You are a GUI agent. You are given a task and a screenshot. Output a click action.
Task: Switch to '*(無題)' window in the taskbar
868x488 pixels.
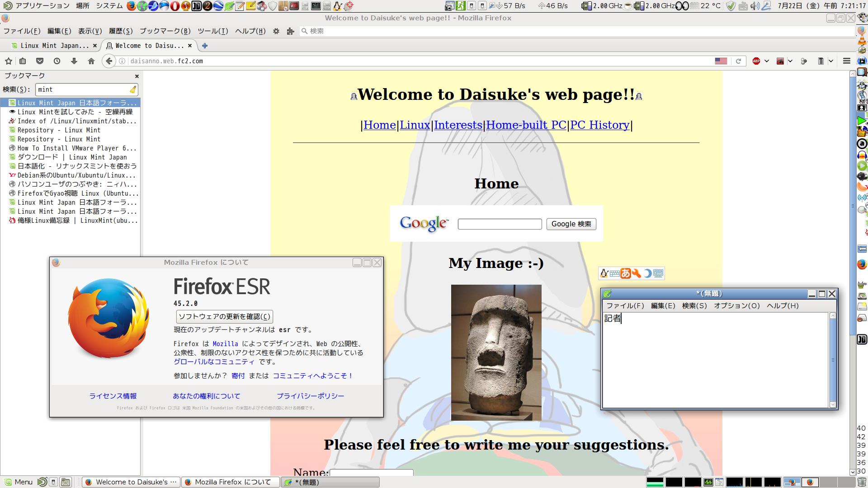pyautogui.click(x=330, y=482)
